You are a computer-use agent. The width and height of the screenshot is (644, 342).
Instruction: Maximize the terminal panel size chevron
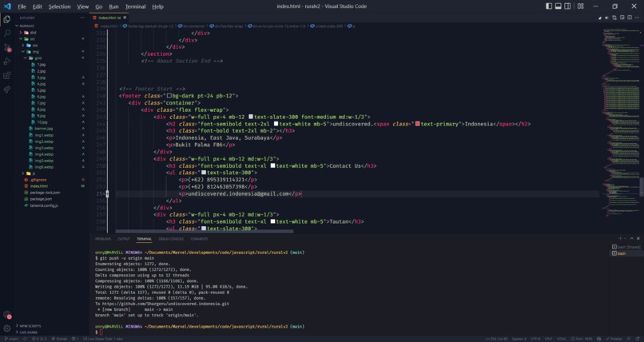[632, 239]
